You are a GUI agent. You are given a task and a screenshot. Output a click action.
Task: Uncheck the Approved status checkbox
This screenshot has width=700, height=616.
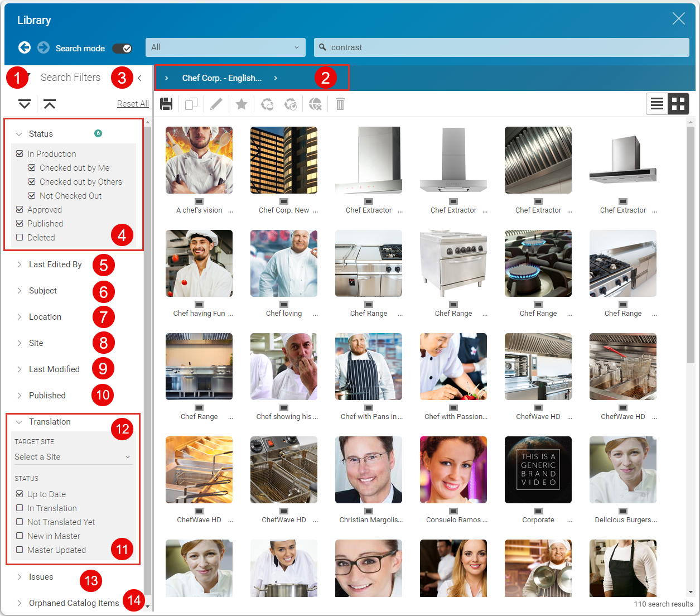tap(20, 209)
